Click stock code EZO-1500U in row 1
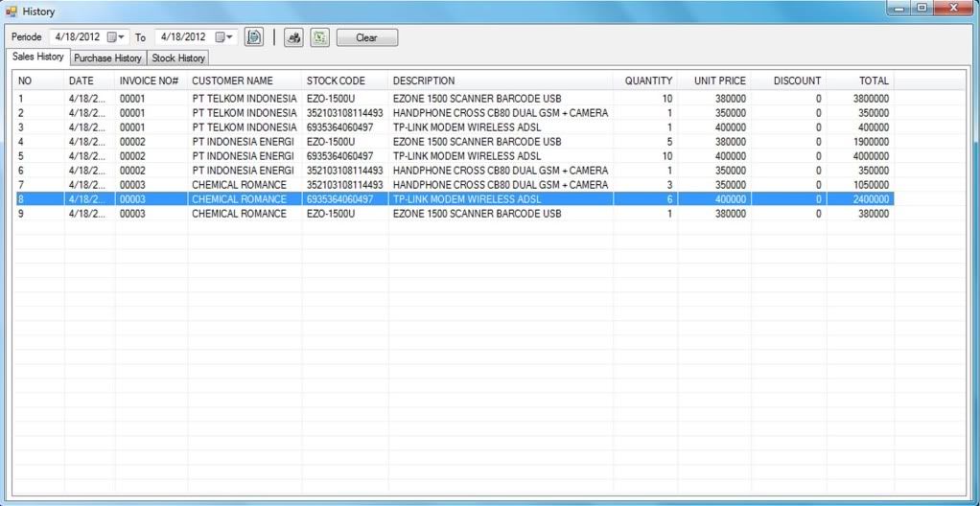The width and height of the screenshot is (980, 506). pyautogui.click(x=331, y=99)
